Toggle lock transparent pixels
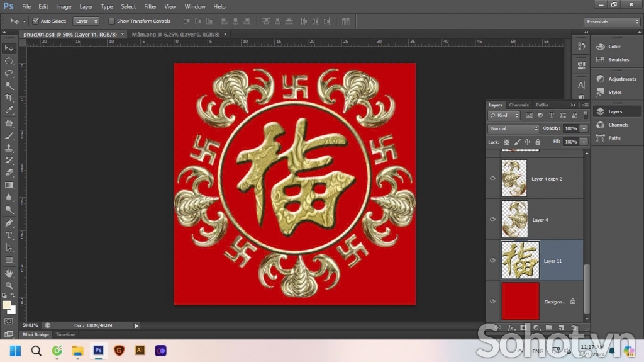The height and width of the screenshot is (362, 644). pyautogui.click(x=506, y=142)
